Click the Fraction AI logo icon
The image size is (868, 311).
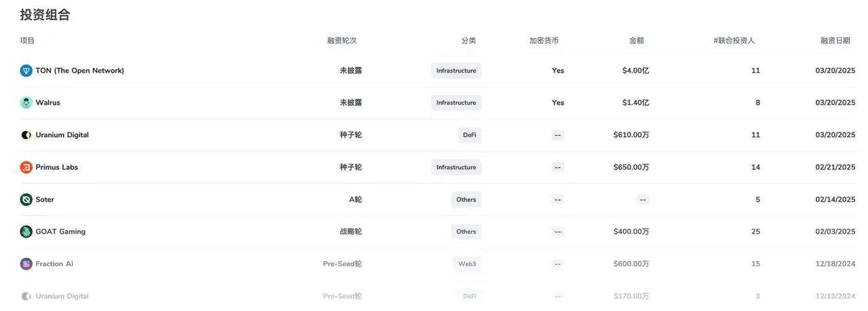26,264
